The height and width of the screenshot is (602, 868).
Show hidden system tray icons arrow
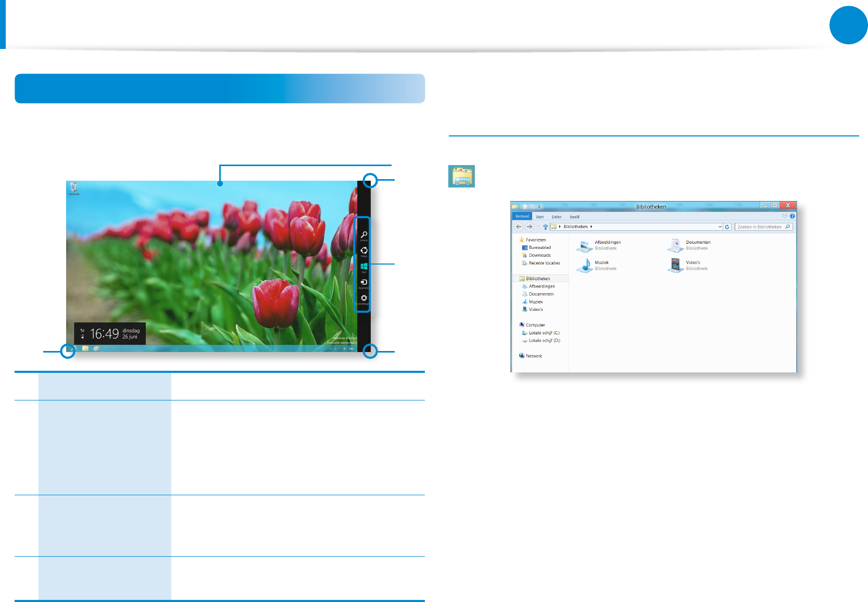point(331,348)
